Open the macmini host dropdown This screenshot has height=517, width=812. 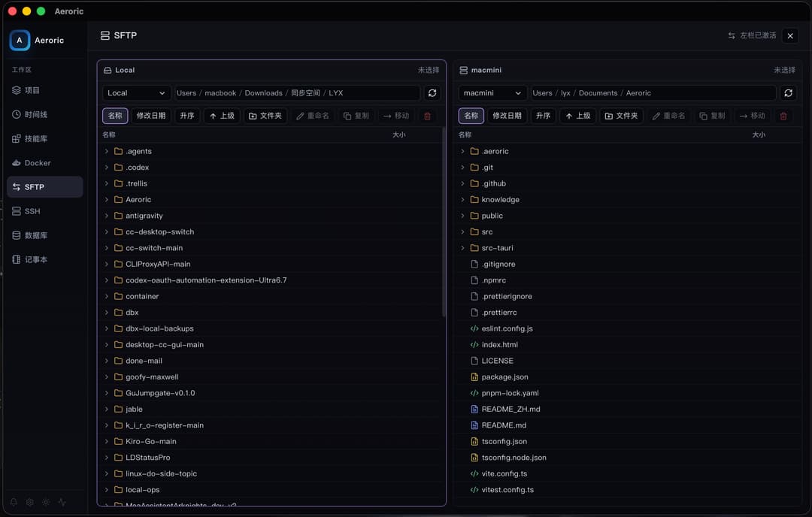(492, 93)
